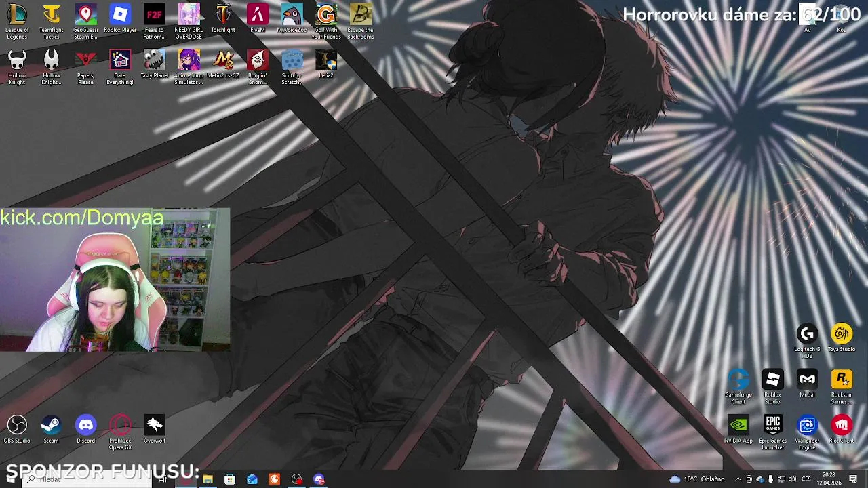The image size is (868, 488).
Task: Open the Opera GX browser shortcut
Action: [x=120, y=432]
